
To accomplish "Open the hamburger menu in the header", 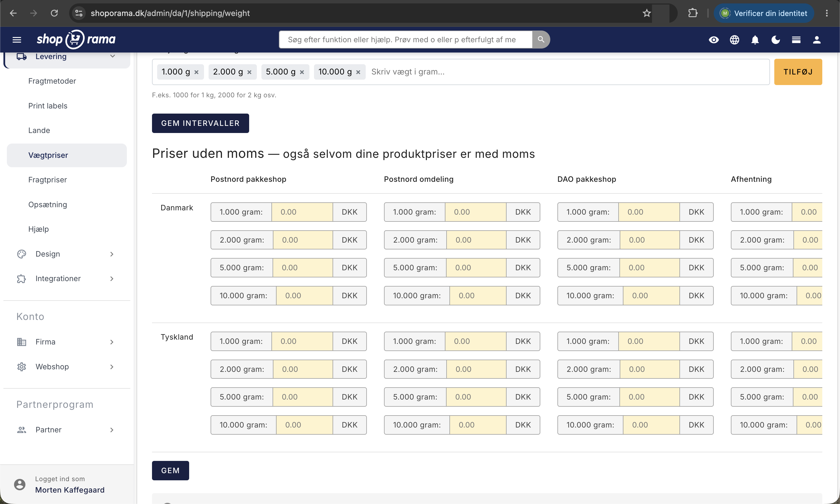I will click(x=17, y=40).
